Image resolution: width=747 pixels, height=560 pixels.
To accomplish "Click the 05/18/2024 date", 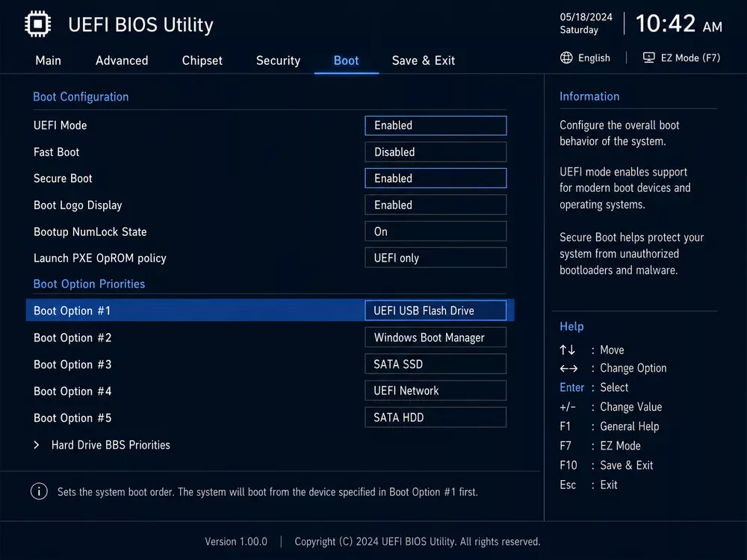I will (x=586, y=17).
